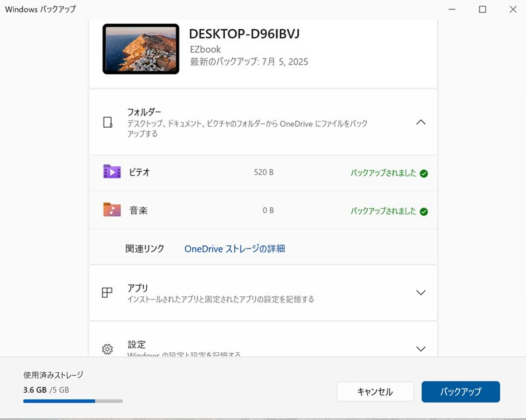The image size is (526, 420).
Task: Click green checkmark beside 音楽 status
Action: coord(424,211)
